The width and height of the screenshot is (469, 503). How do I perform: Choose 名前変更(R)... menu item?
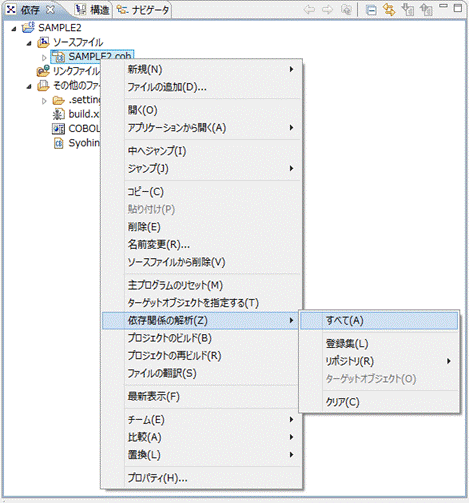pos(202,245)
